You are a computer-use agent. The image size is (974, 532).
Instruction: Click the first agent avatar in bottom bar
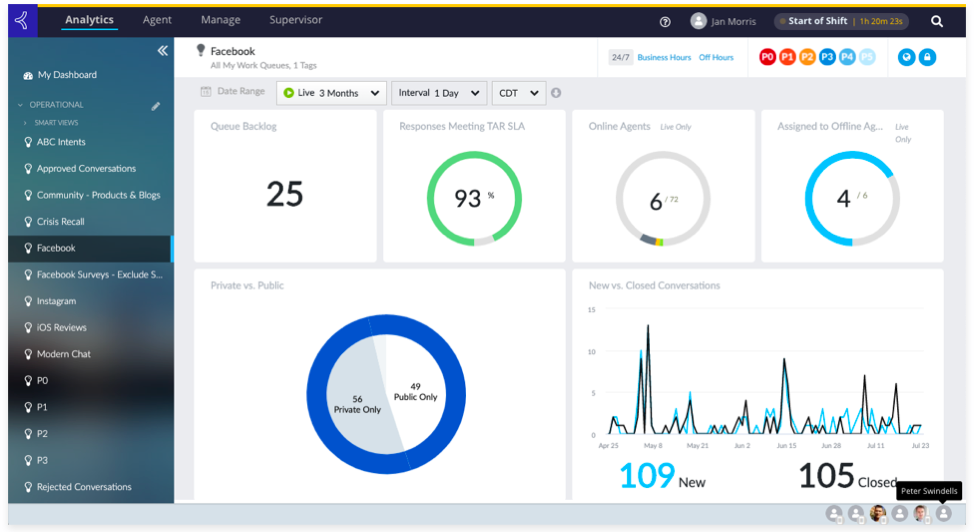point(834,513)
